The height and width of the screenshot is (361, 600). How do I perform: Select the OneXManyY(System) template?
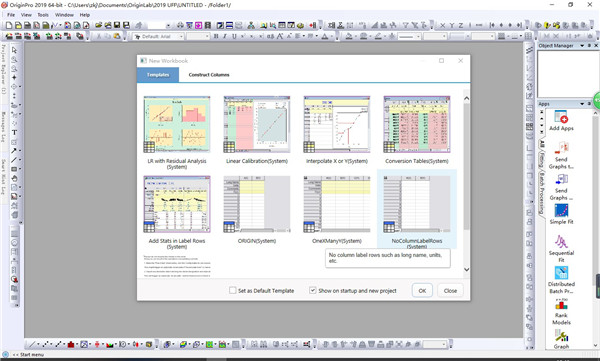click(337, 210)
